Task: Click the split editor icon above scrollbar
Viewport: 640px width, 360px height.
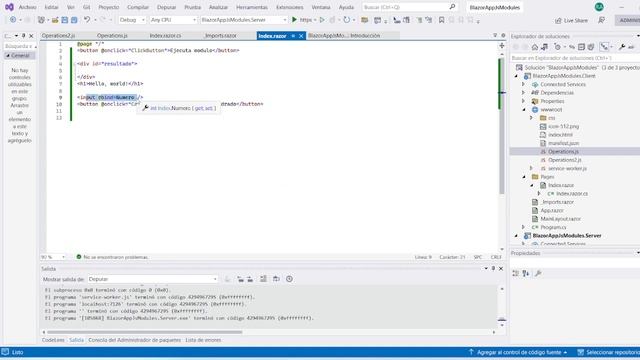Action: pos(502,45)
